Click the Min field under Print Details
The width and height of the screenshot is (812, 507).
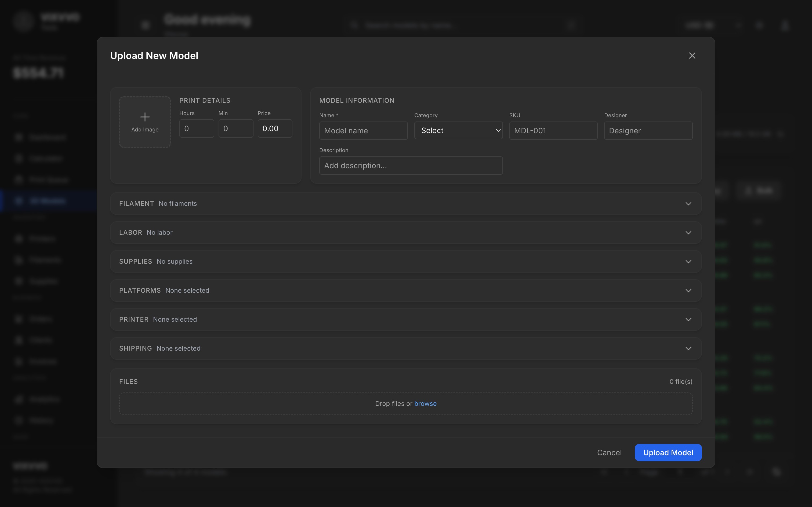pos(236,128)
